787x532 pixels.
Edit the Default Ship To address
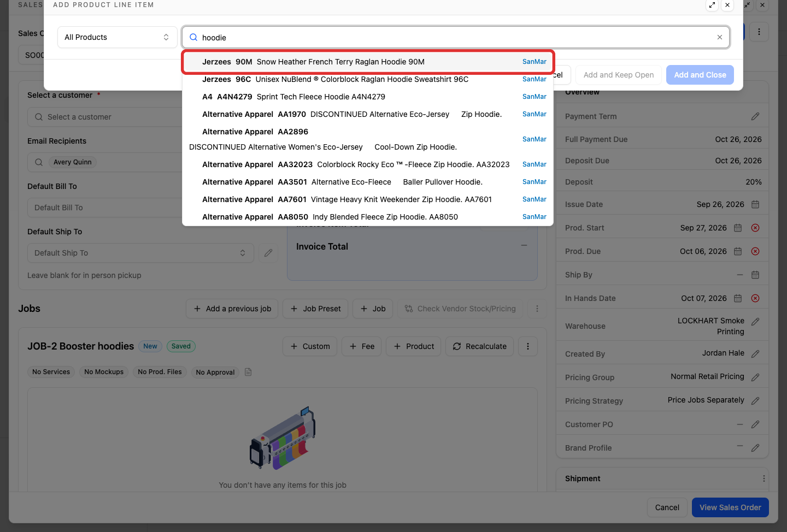(x=268, y=253)
